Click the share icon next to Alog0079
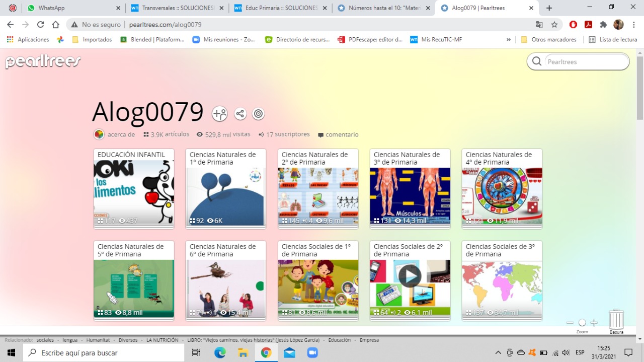The height and width of the screenshot is (362, 644). [x=240, y=114]
